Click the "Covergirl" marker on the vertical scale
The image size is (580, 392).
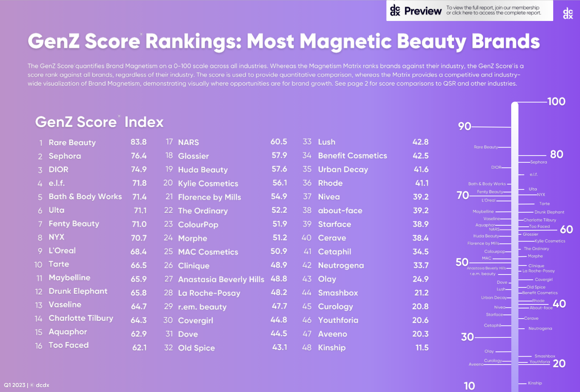pos(544,280)
